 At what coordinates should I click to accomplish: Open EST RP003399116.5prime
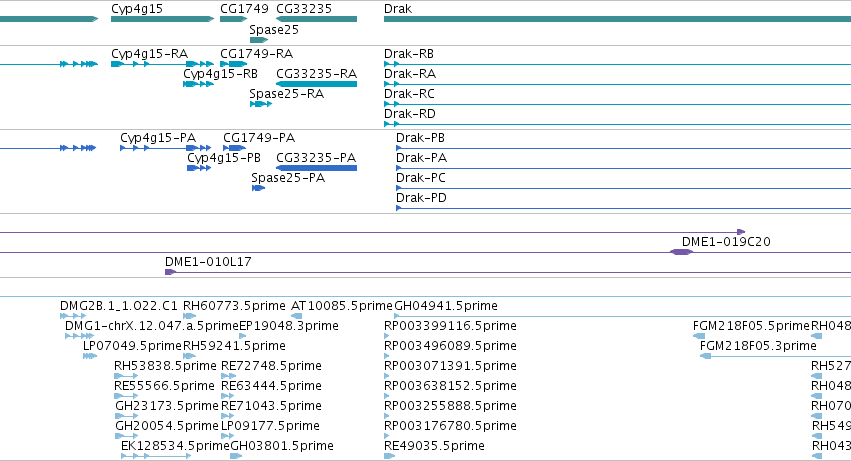[x=450, y=326]
